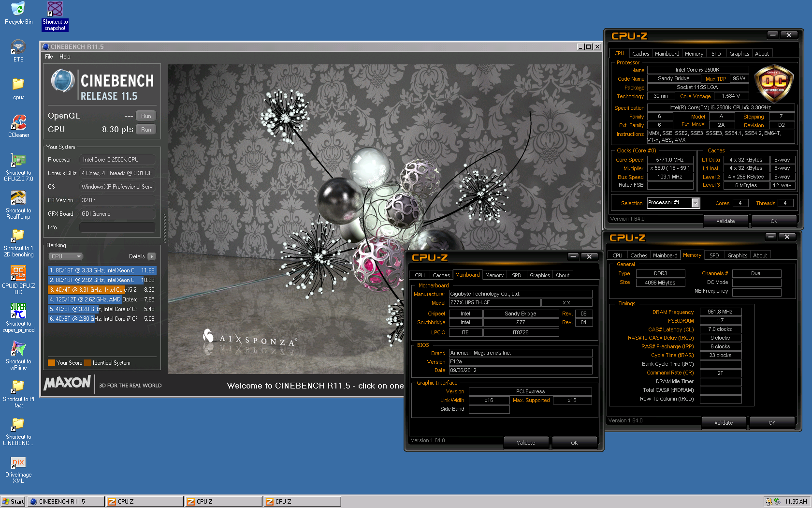Open Caches tab in top CPU-Z window
Screen dimensions: 812x508
(x=640, y=54)
